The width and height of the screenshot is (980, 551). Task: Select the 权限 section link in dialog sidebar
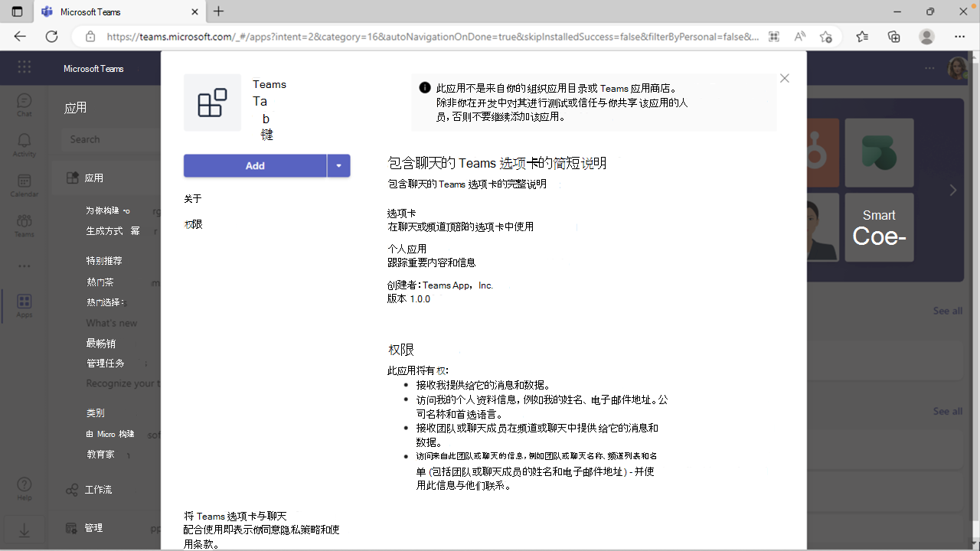coord(193,224)
